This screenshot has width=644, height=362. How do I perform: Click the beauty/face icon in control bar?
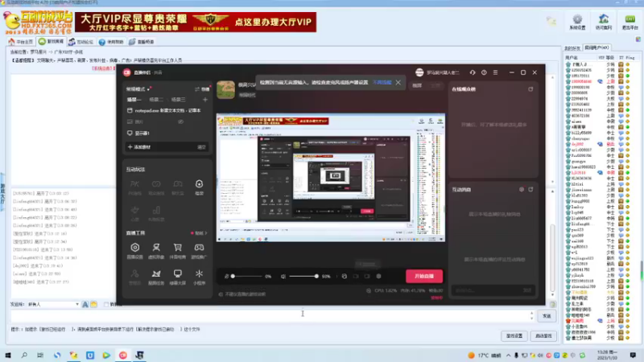tap(345, 276)
